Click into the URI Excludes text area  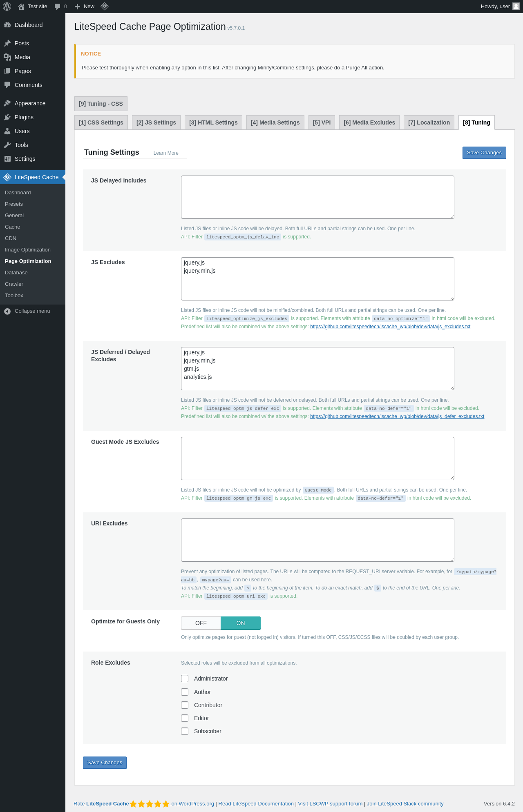tap(317, 540)
